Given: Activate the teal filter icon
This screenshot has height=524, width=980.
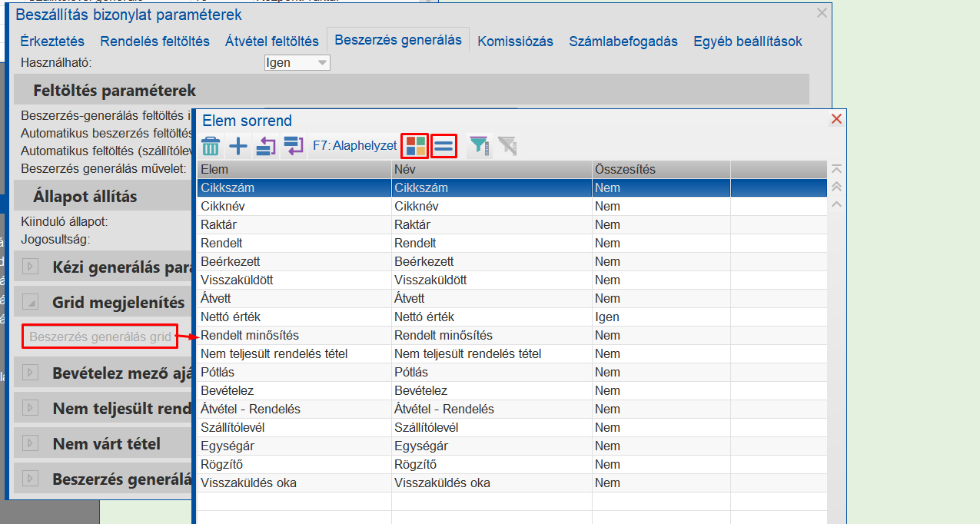Looking at the screenshot, I should point(478,145).
